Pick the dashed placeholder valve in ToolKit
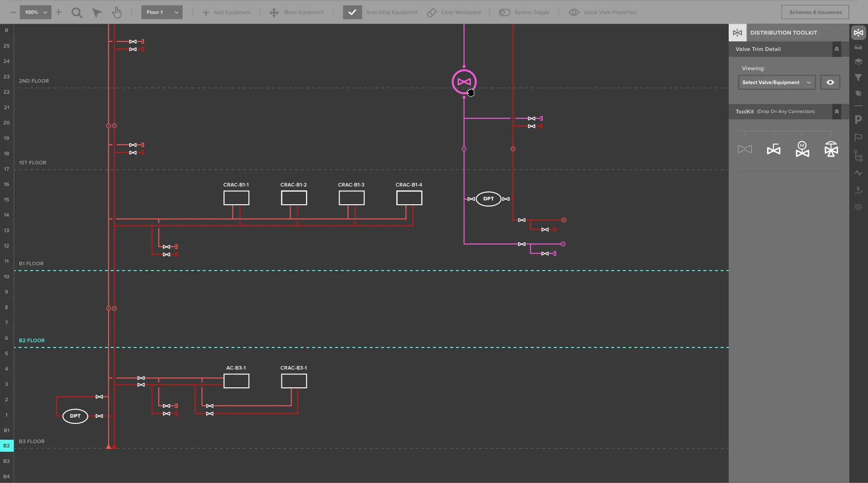This screenshot has height=483, width=868. point(745,149)
